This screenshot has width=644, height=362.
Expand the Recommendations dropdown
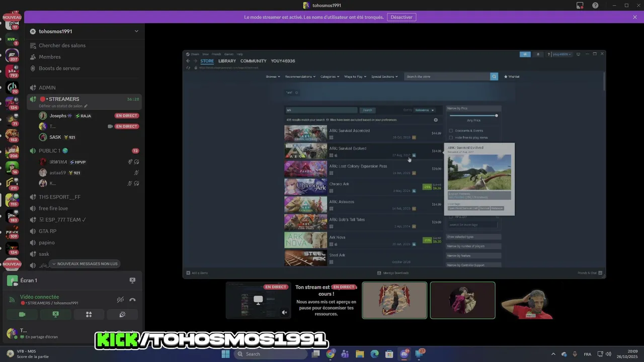(x=300, y=76)
